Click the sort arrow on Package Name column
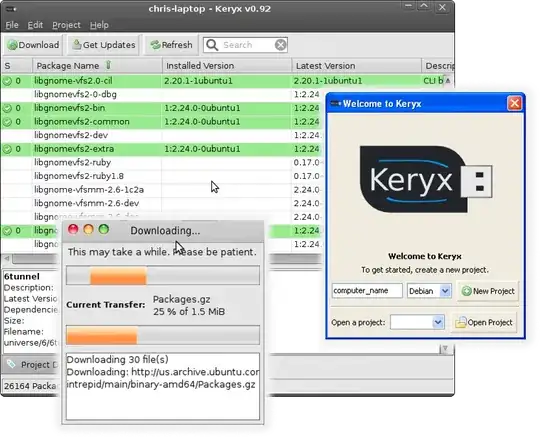Image resolution: width=540 pixels, height=437 pixels. pos(108,65)
